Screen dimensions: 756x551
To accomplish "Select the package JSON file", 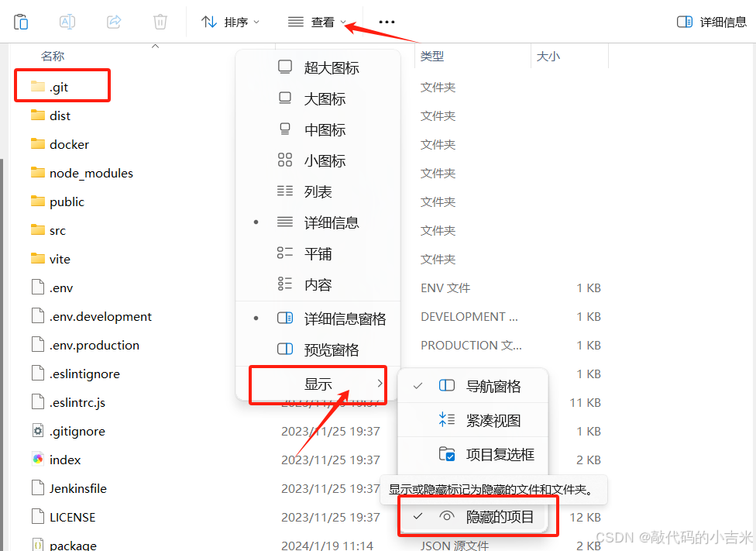I will 64,546.
